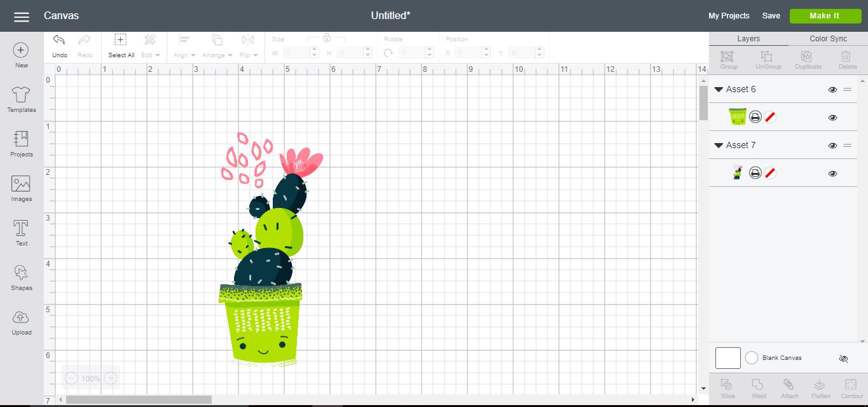Select the Templates tool in the sidebar
This screenshot has height=407, width=868.
[21, 100]
